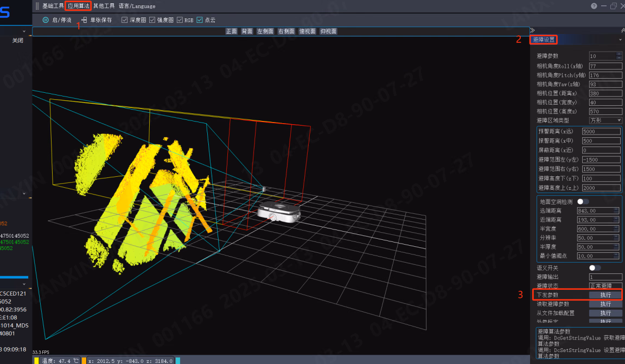Click the toolbar drag grip handle
This screenshot has width=625, height=364.
(x=37, y=6)
